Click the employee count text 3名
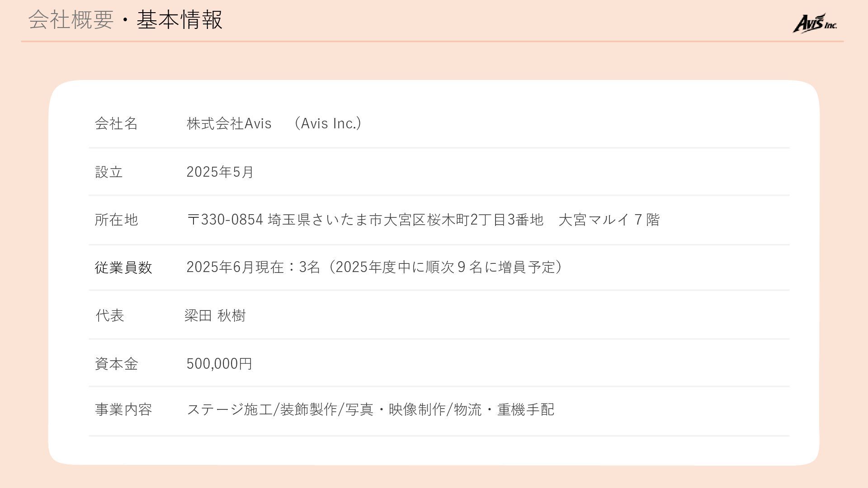This screenshot has width=868, height=488. tap(310, 267)
